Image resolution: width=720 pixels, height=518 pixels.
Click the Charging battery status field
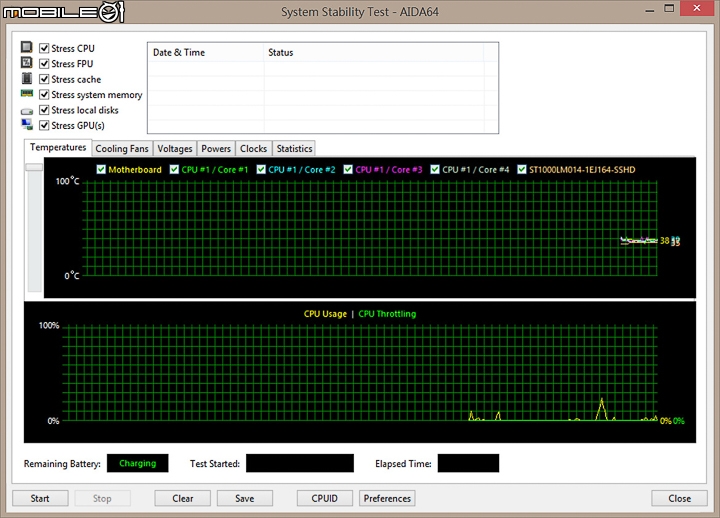pos(137,463)
